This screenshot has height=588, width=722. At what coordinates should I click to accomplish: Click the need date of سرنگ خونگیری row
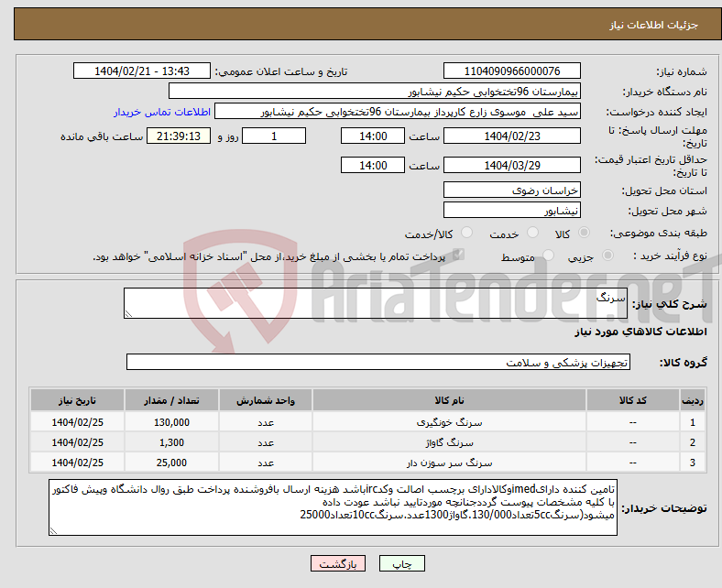[77, 422]
